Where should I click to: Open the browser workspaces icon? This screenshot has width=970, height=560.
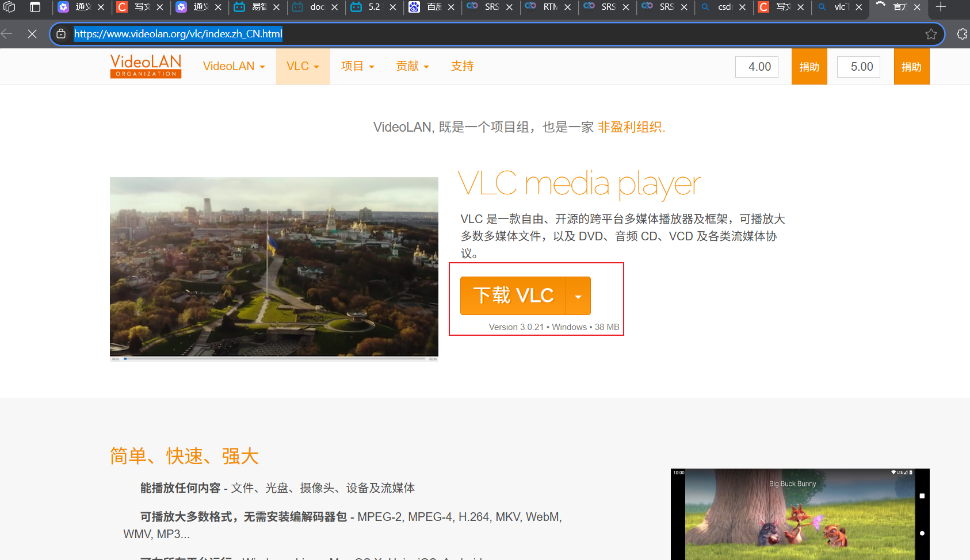(10, 7)
